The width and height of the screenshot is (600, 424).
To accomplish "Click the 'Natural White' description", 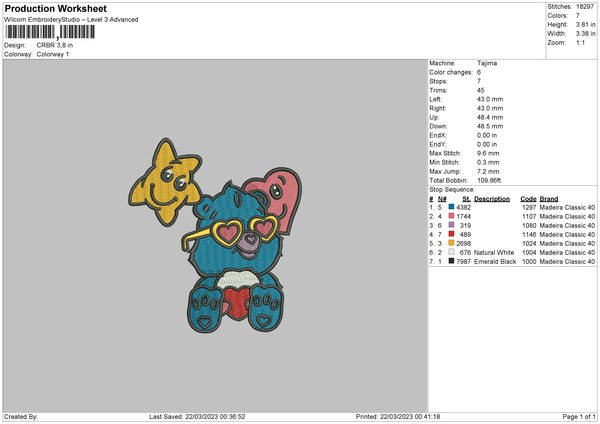I will (494, 253).
